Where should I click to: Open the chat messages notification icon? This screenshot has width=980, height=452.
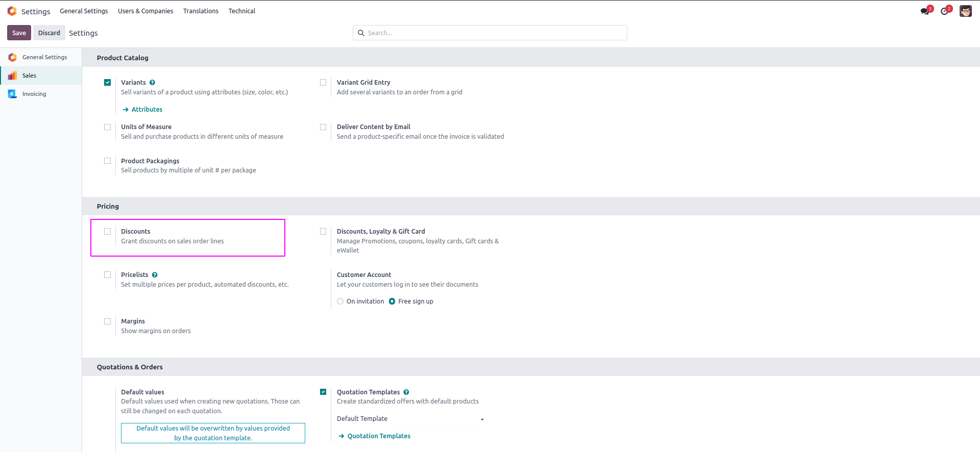coord(925,11)
